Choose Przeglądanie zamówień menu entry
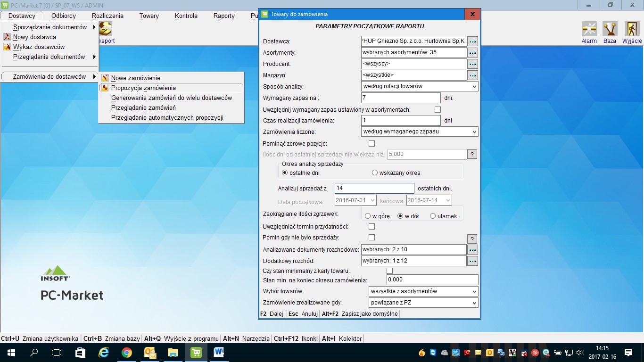Viewport: 644px width, 362px height. point(143,107)
